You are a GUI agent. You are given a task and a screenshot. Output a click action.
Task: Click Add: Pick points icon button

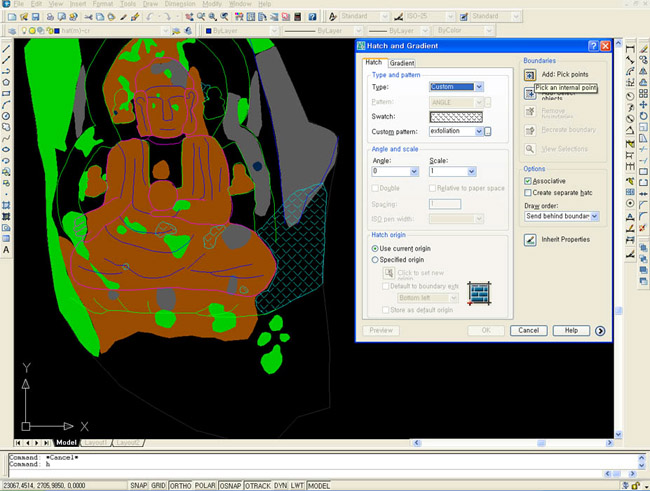[530, 75]
